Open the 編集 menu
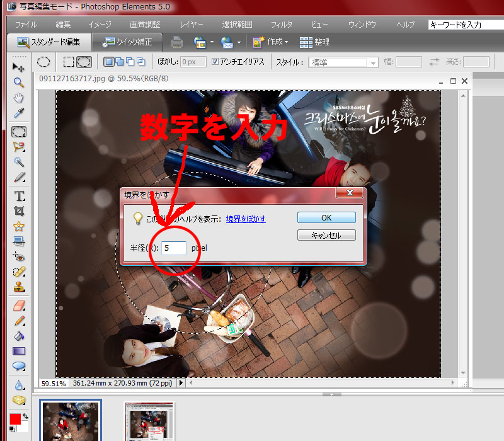This screenshot has width=504, height=441. coord(63,25)
